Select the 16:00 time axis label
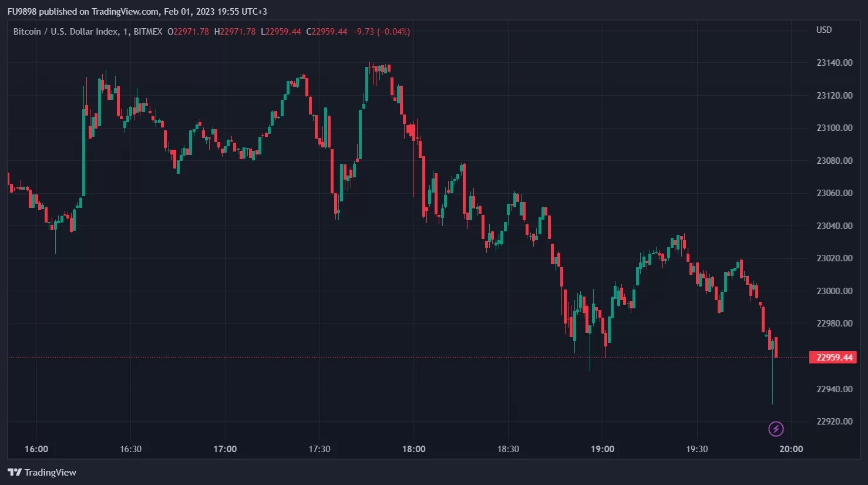 pyautogui.click(x=36, y=449)
